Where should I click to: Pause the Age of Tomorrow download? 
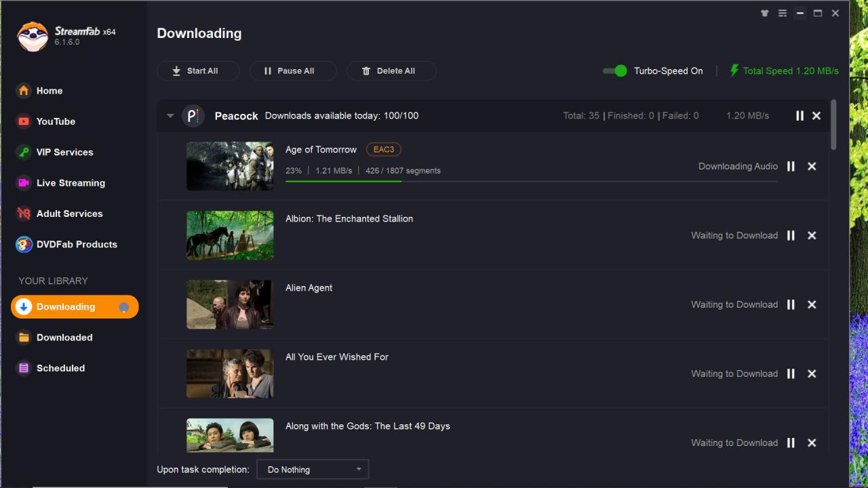[x=791, y=166]
